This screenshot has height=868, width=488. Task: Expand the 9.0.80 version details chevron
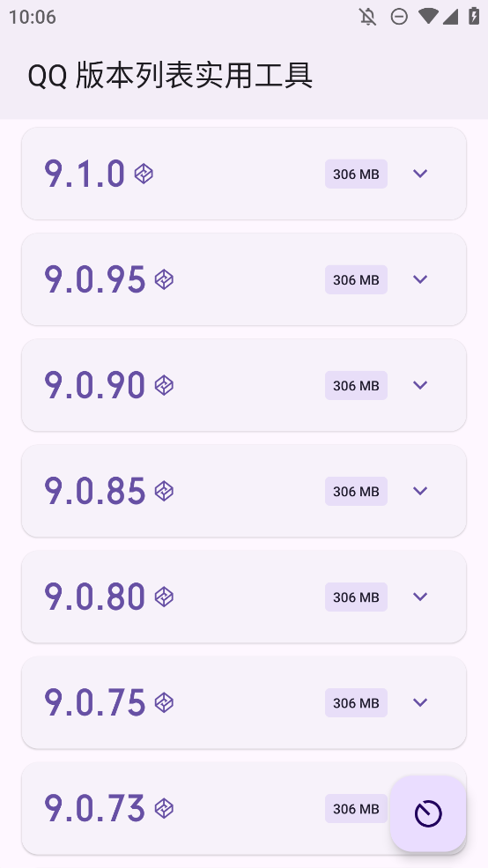(420, 597)
